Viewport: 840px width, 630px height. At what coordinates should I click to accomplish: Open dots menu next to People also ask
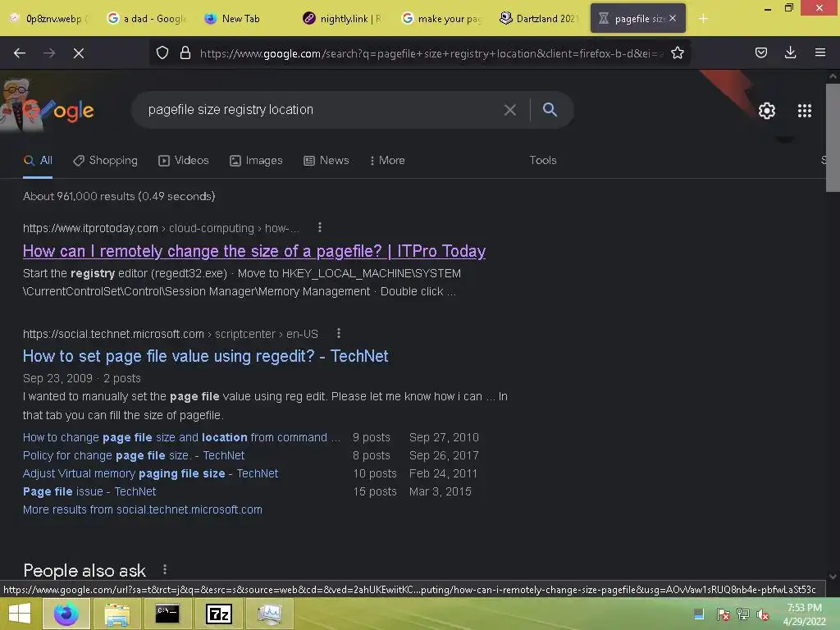164,569
